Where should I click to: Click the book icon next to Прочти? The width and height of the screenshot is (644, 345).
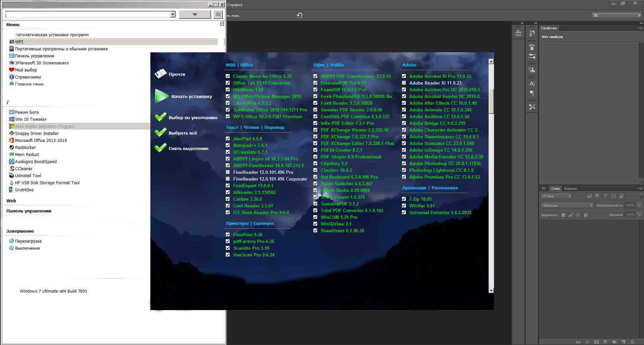point(160,74)
